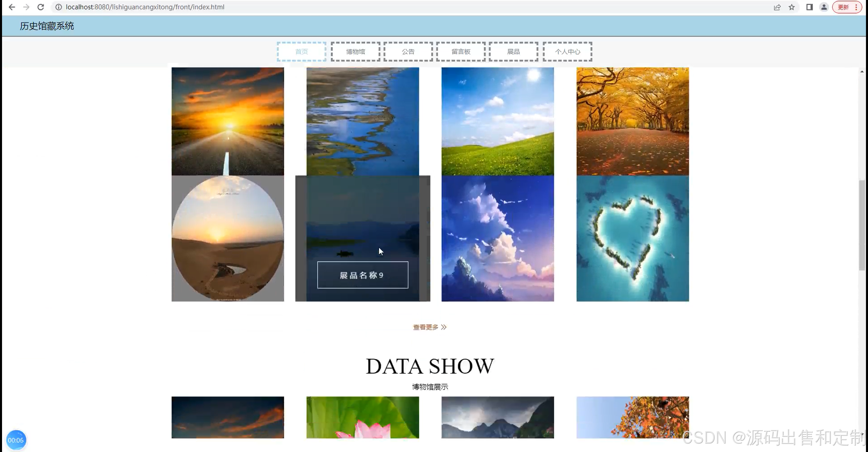
Task: Open 个人中心 navigation tab
Action: [567, 52]
